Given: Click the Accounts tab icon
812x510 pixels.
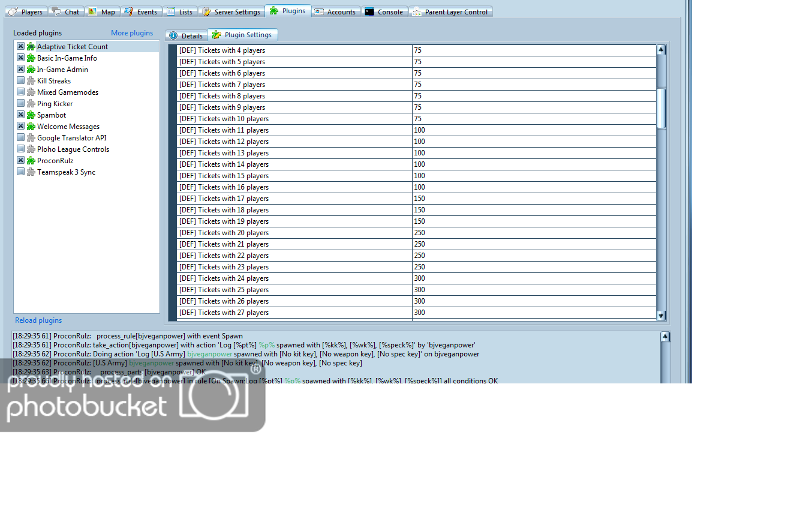Looking at the screenshot, I should [x=319, y=12].
